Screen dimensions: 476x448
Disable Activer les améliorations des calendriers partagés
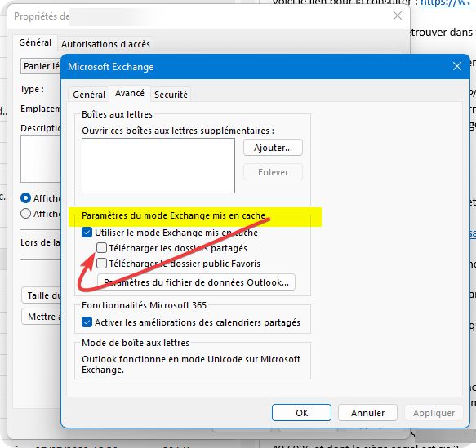[x=87, y=322]
